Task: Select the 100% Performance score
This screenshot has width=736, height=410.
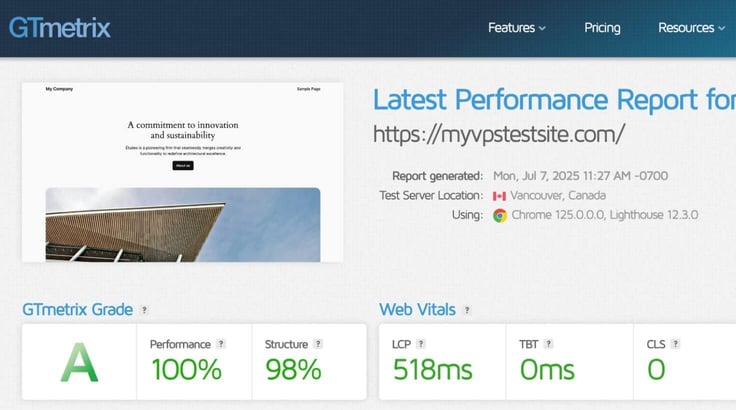Action: click(x=186, y=369)
